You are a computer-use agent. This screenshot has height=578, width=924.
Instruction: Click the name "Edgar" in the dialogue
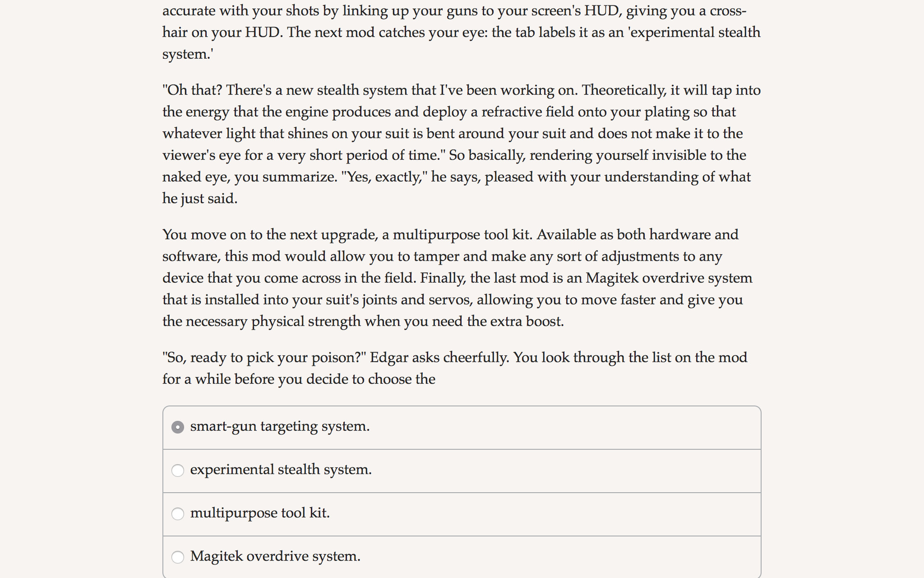click(x=389, y=358)
